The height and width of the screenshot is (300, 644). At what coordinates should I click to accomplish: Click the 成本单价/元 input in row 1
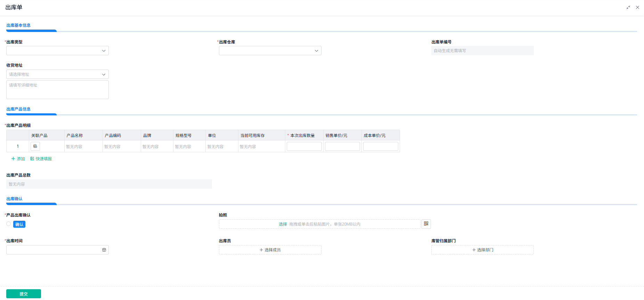pyautogui.click(x=381, y=146)
